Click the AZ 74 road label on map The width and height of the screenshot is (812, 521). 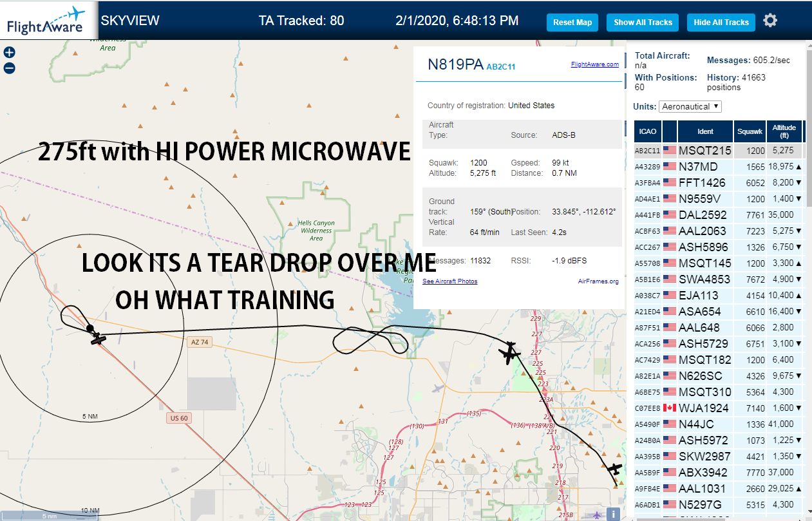(x=200, y=342)
